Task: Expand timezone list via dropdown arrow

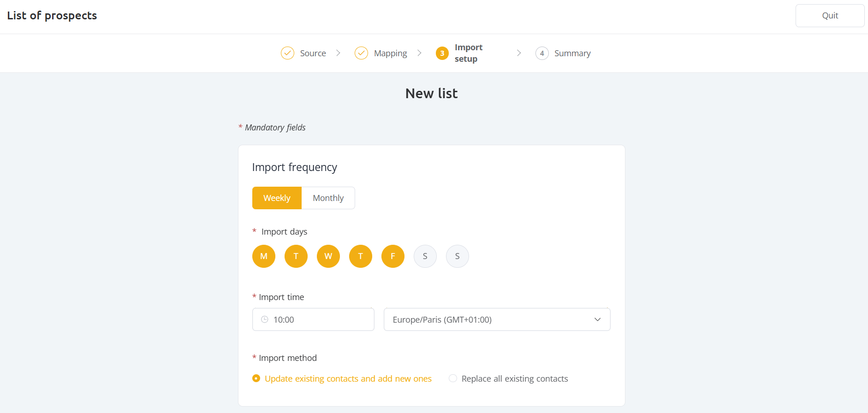Action: [598, 319]
